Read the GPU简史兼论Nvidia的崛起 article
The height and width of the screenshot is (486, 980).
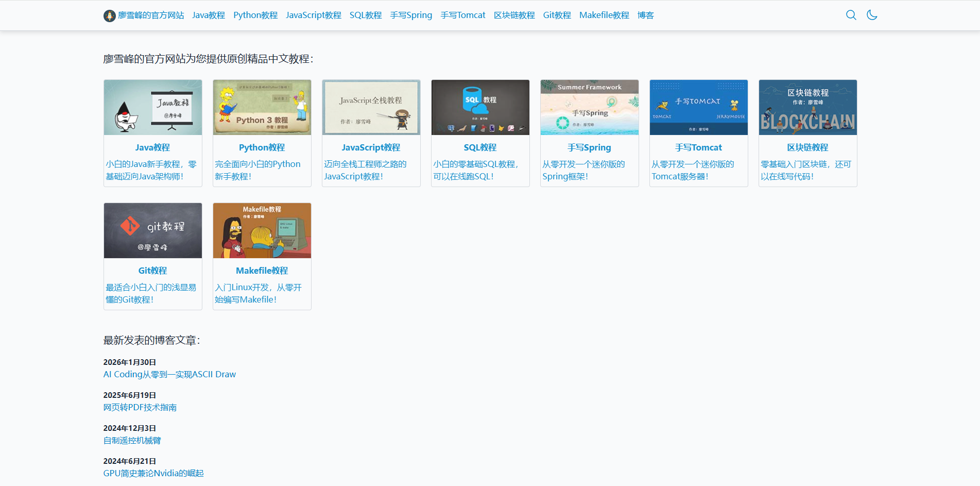coord(153,473)
